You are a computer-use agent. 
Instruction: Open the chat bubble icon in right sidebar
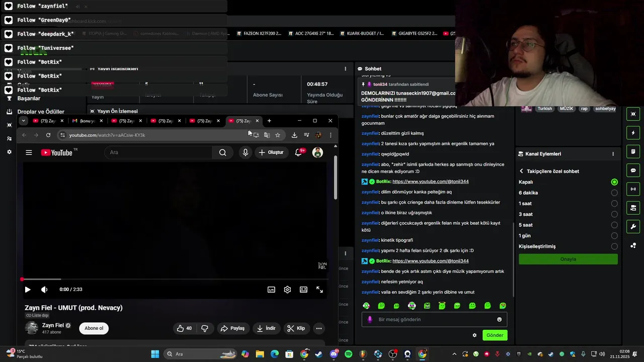tap(633, 170)
